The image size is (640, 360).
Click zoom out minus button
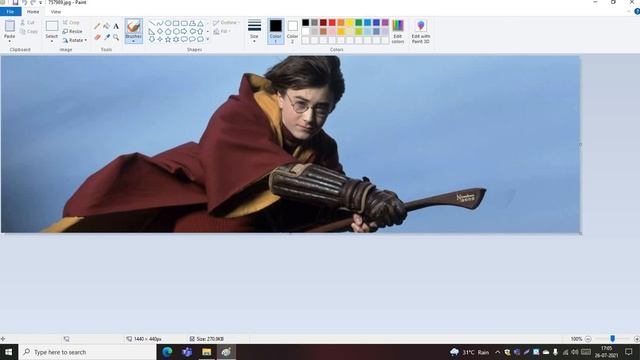point(588,339)
